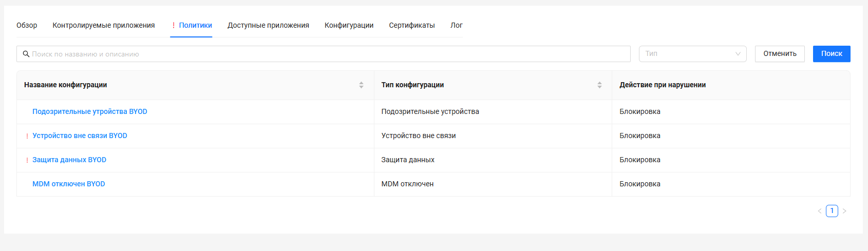Click warning icon beside Защита данных BYOD
Viewport: 868px width, 251px height.
[x=27, y=160]
